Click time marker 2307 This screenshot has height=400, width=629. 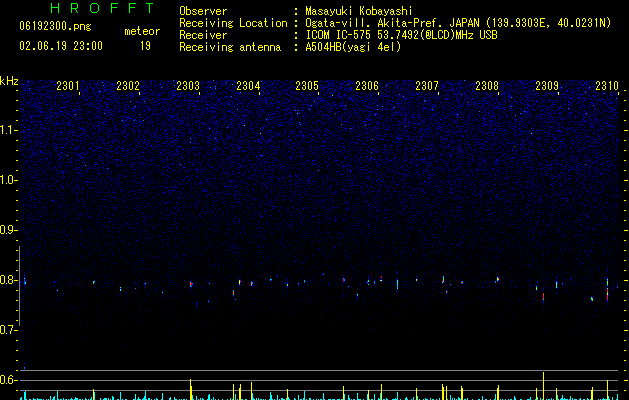coord(427,86)
